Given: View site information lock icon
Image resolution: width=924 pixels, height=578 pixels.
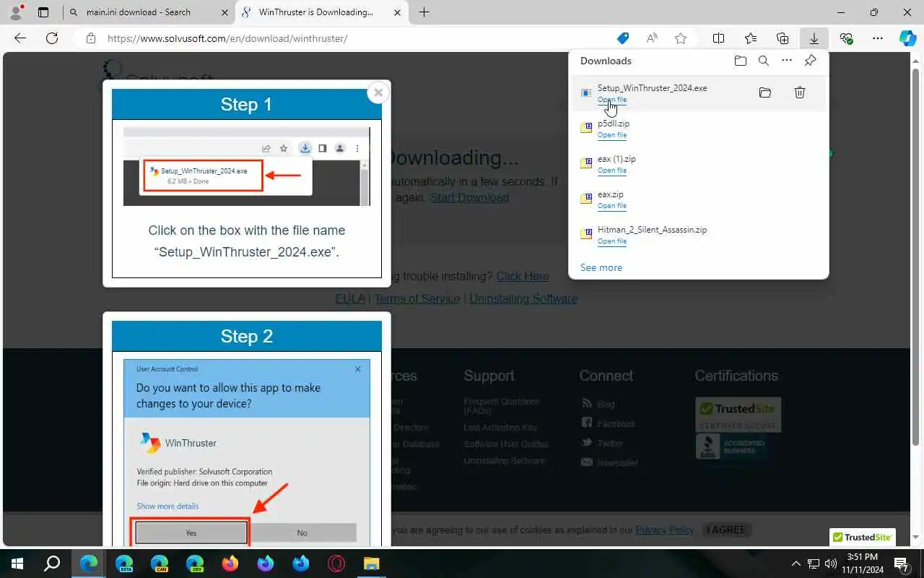Looking at the screenshot, I should pos(90,38).
